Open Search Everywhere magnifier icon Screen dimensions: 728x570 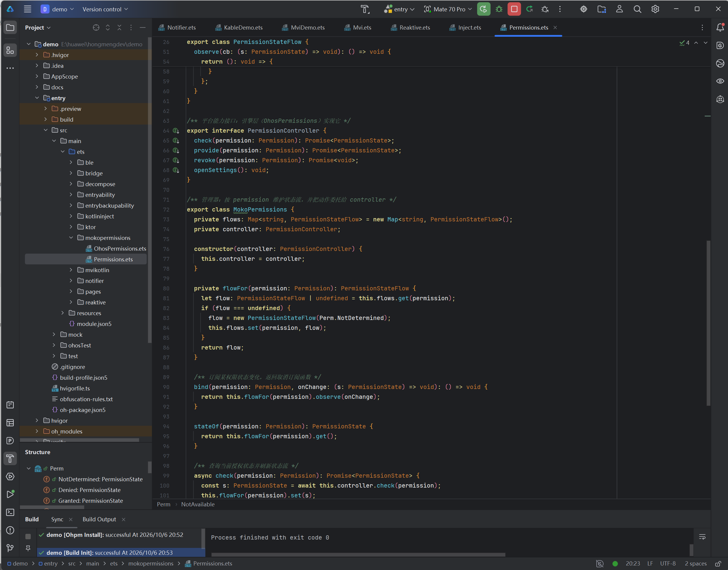point(637,9)
